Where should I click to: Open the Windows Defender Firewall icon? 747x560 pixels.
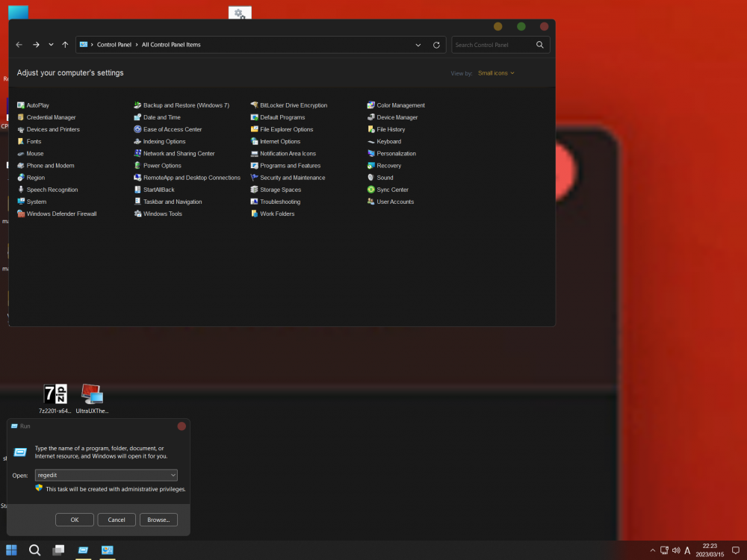click(20, 214)
